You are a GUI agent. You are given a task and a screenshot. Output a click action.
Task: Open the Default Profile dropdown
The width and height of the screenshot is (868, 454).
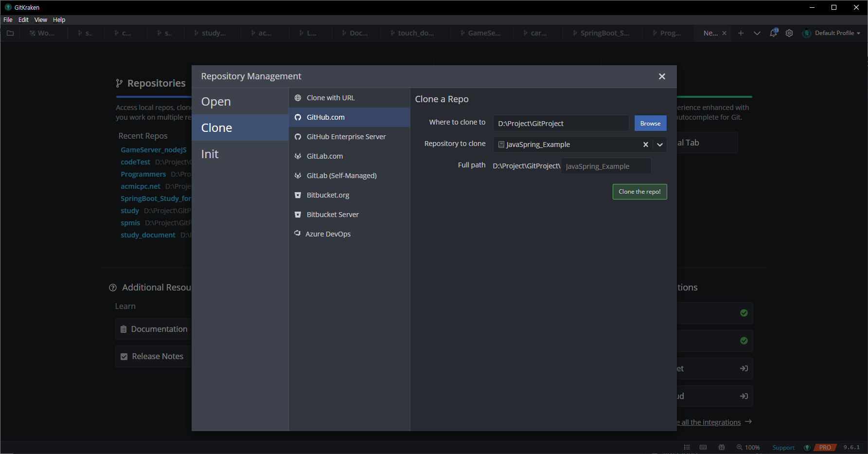click(x=832, y=33)
